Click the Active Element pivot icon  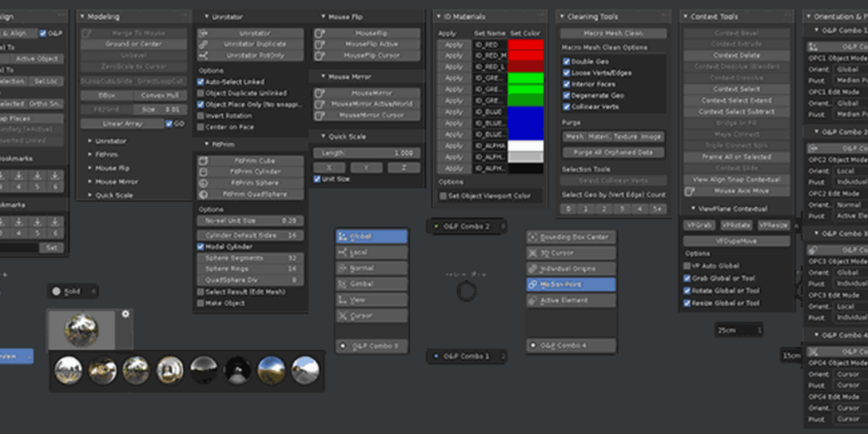[533, 301]
